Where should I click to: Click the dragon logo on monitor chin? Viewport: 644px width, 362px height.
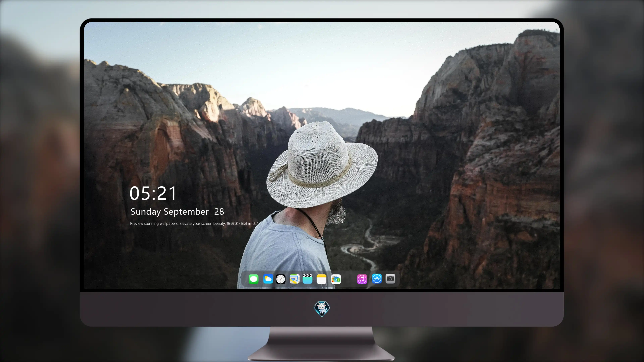(322, 309)
